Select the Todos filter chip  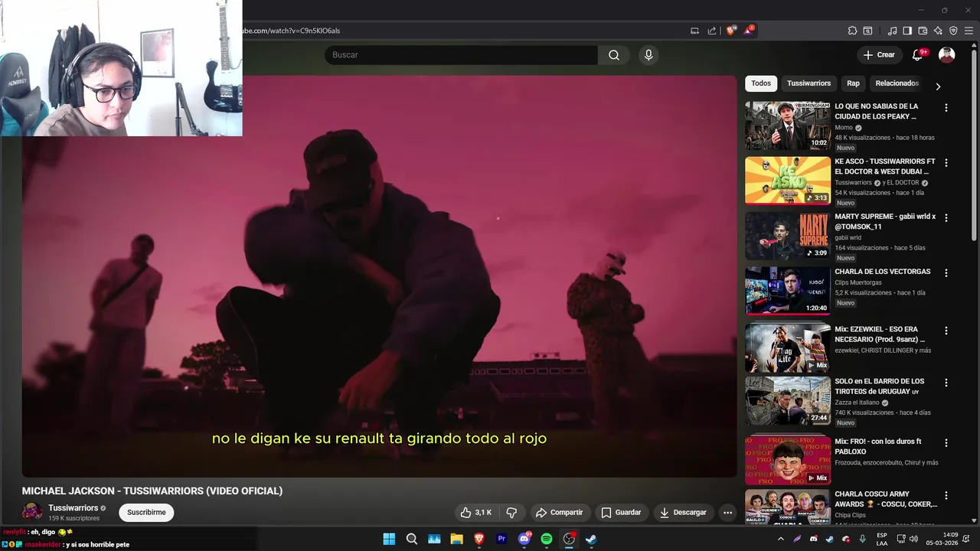[x=761, y=83]
